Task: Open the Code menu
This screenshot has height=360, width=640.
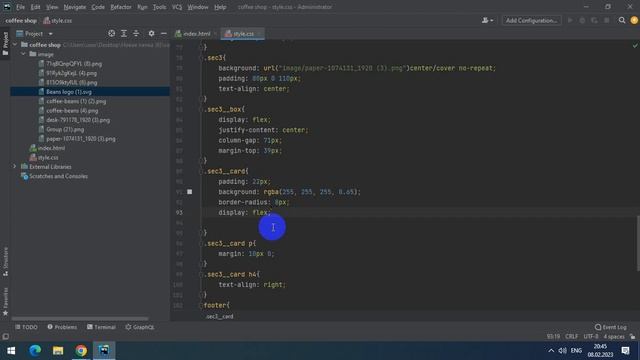Action: pyautogui.click(x=98, y=7)
